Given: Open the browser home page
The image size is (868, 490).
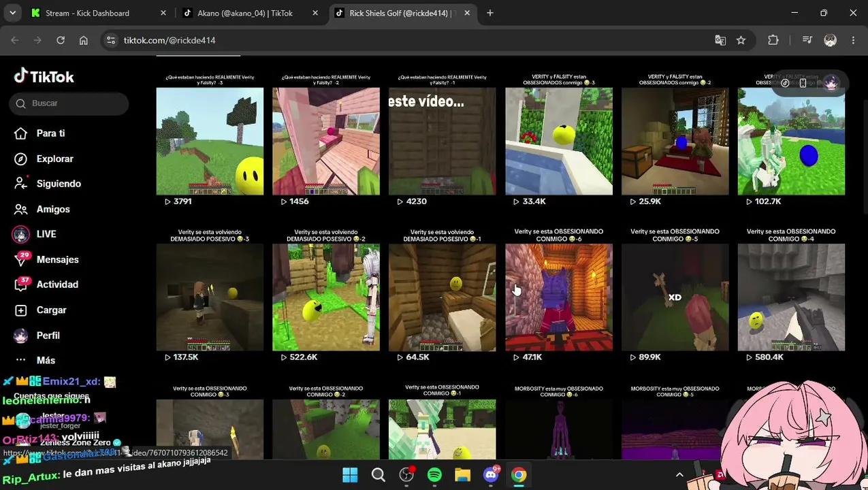Looking at the screenshot, I should (x=83, y=40).
